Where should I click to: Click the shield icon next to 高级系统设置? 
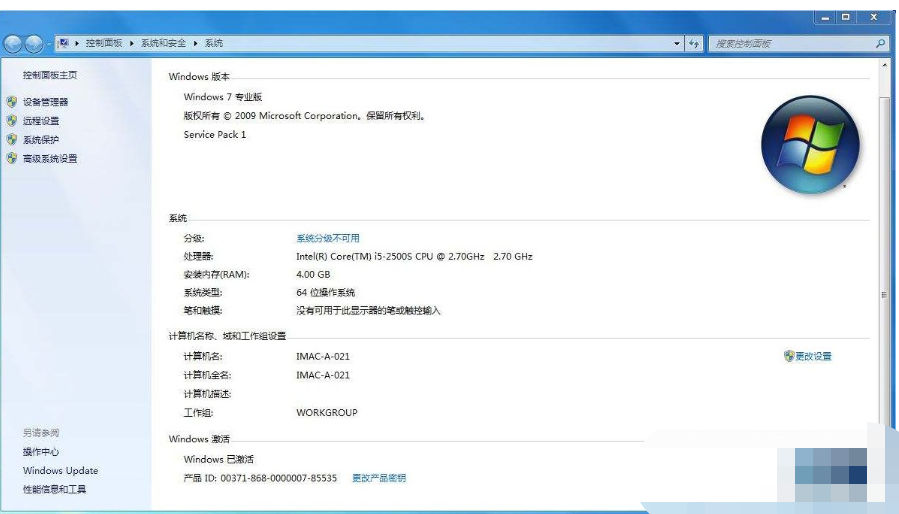pyautogui.click(x=12, y=159)
